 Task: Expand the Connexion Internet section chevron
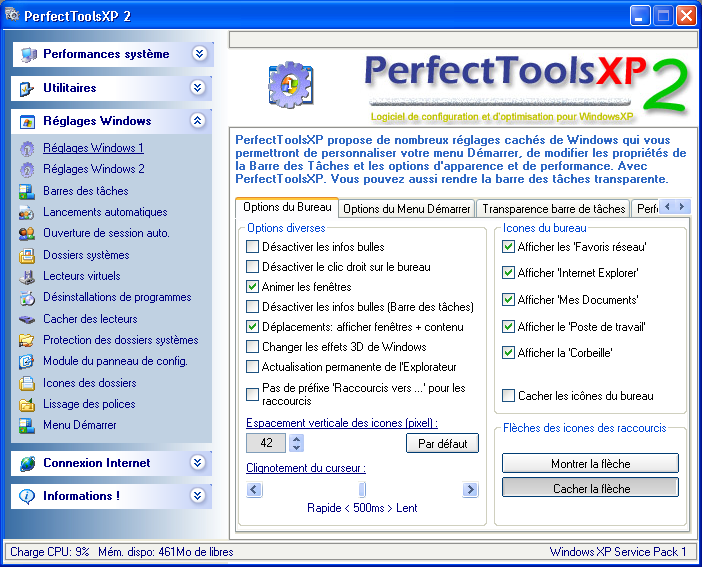(x=198, y=462)
